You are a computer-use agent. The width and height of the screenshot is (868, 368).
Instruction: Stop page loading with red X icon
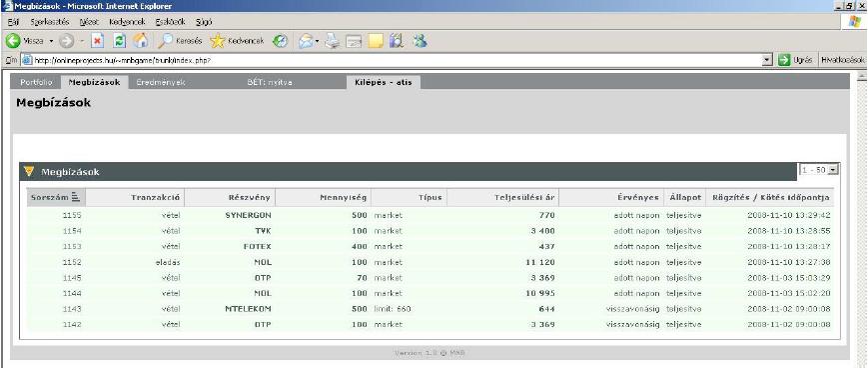tap(98, 41)
